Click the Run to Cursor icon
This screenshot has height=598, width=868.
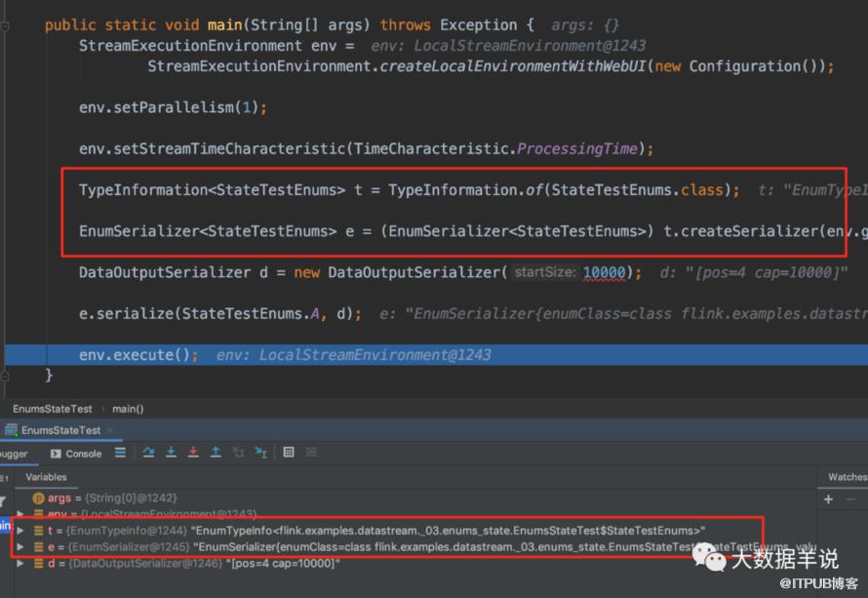pos(260,453)
